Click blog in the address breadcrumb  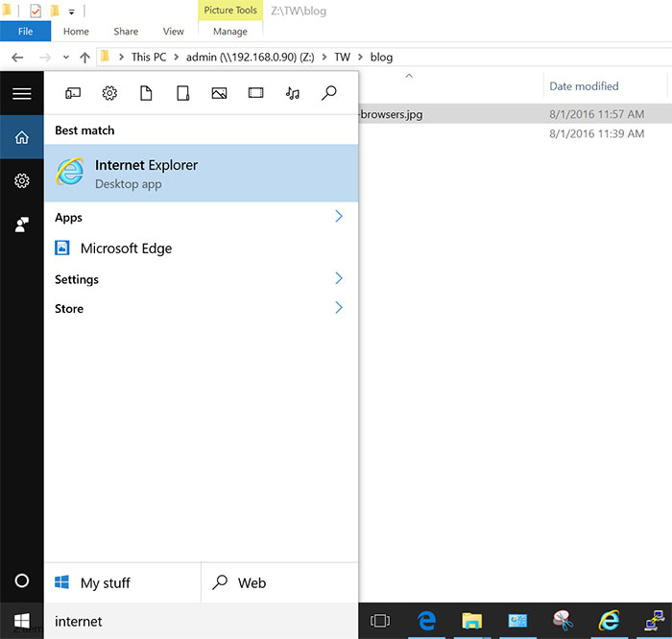tap(381, 57)
